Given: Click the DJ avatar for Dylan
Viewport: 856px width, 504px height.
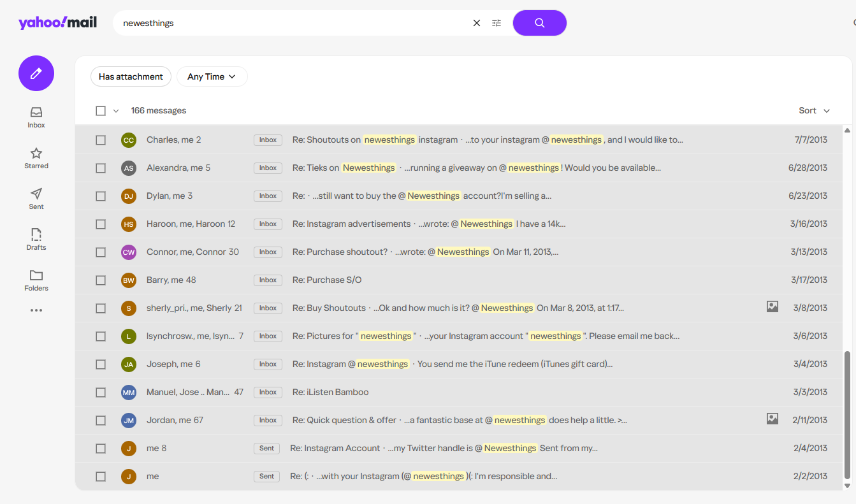Looking at the screenshot, I should (129, 196).
